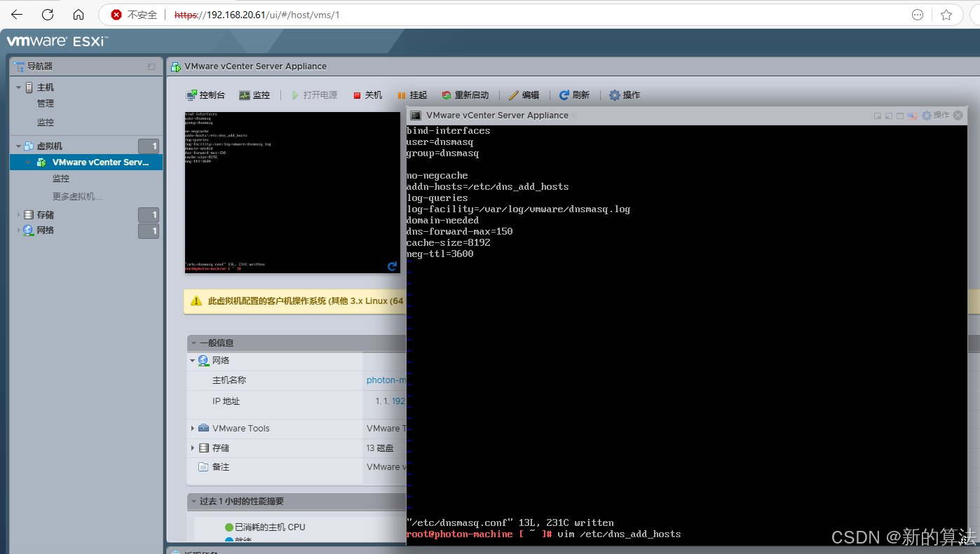
Task: Expand the 网络 node in navigator
Action: coord(18,230)
